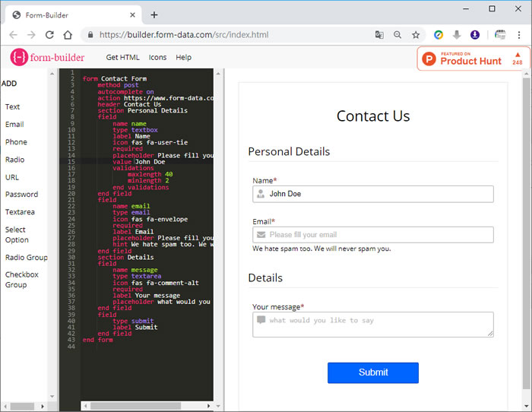
Task: Reload the page with the refresh icon
Action: tap(49, 35)
